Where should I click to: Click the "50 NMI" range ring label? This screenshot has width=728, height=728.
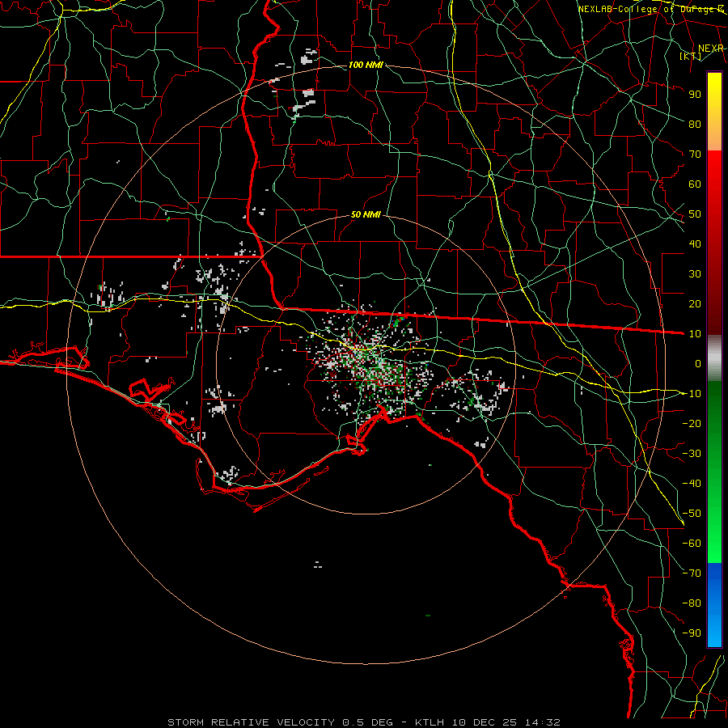(366, 214)
